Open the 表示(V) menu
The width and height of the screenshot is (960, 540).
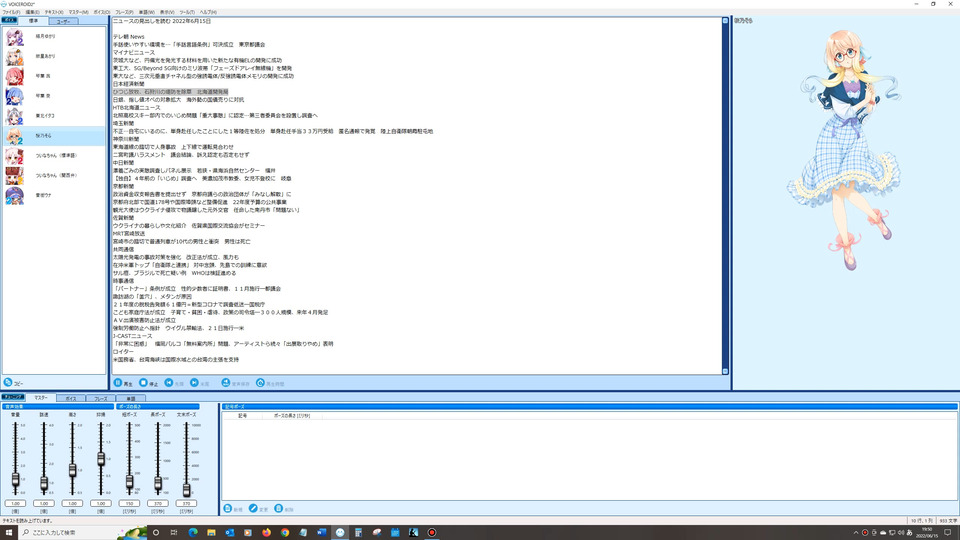point(167,12)
